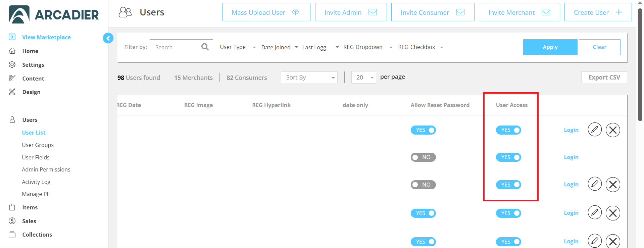644x248 pixels.
Task: Open the REG Dropdown filter
Action: click(x=368, y=47)
